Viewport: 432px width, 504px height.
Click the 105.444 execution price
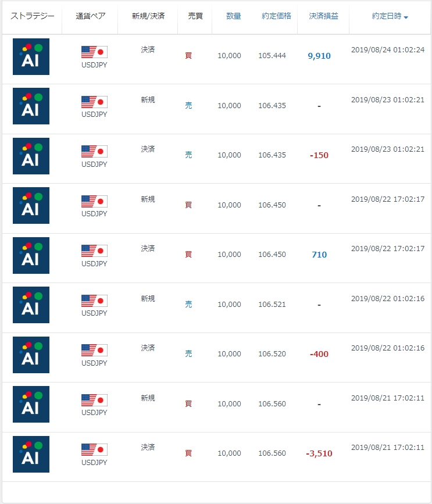272,56
